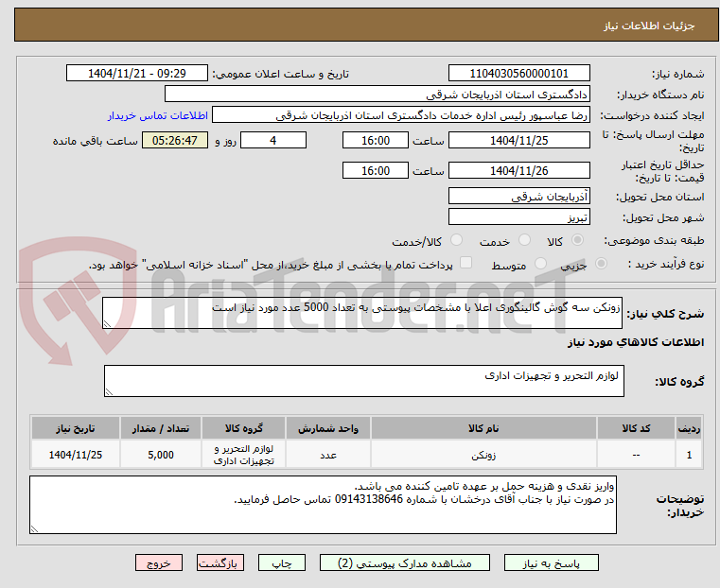This screenshot has width=720, height=588.
Task: Open مشاهده مدارک پیوستی (2) button
Action: [405, 562]
